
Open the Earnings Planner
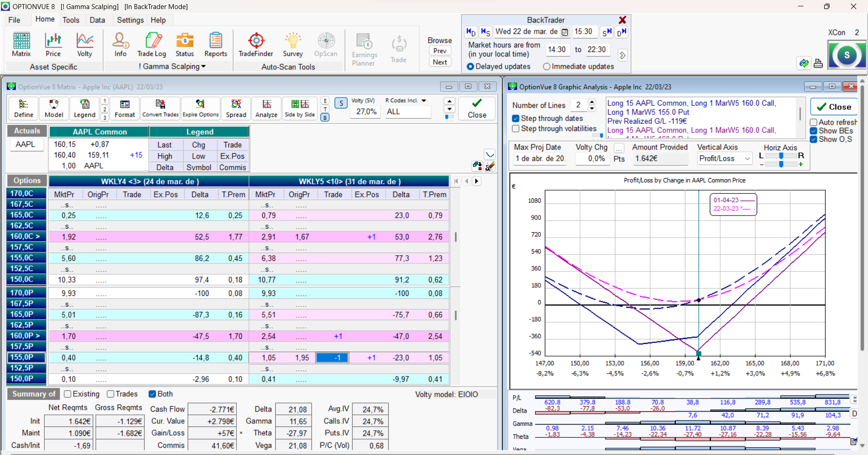click(x=364, y=50)
